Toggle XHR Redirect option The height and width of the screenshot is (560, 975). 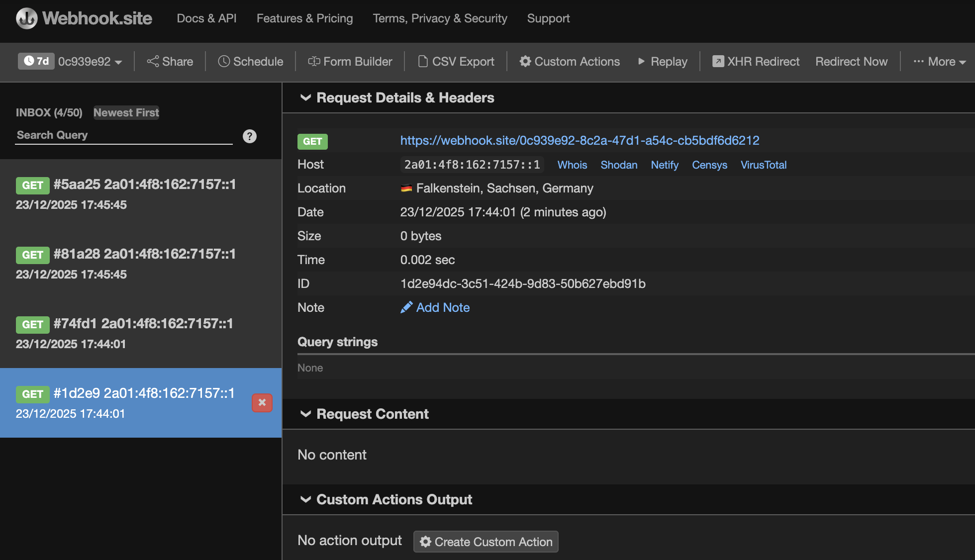coord(756,62)
